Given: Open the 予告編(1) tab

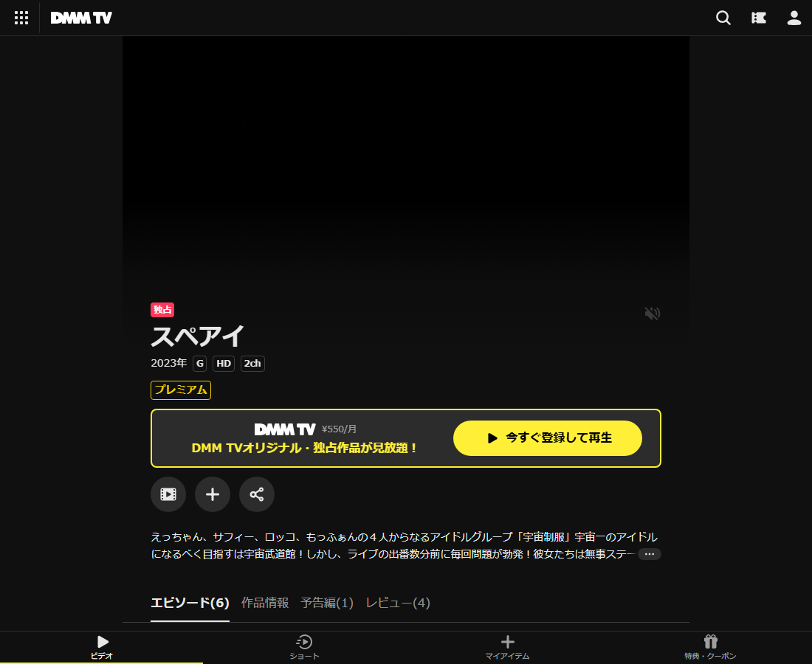Looking at the screenshot, I should click(x=327, y=603).
